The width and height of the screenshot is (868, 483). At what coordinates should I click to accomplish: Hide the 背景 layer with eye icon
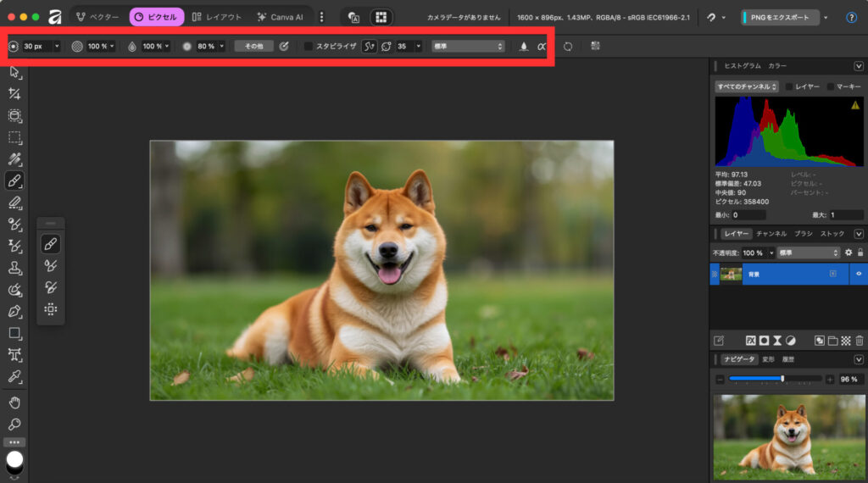[x=859, y=274]
